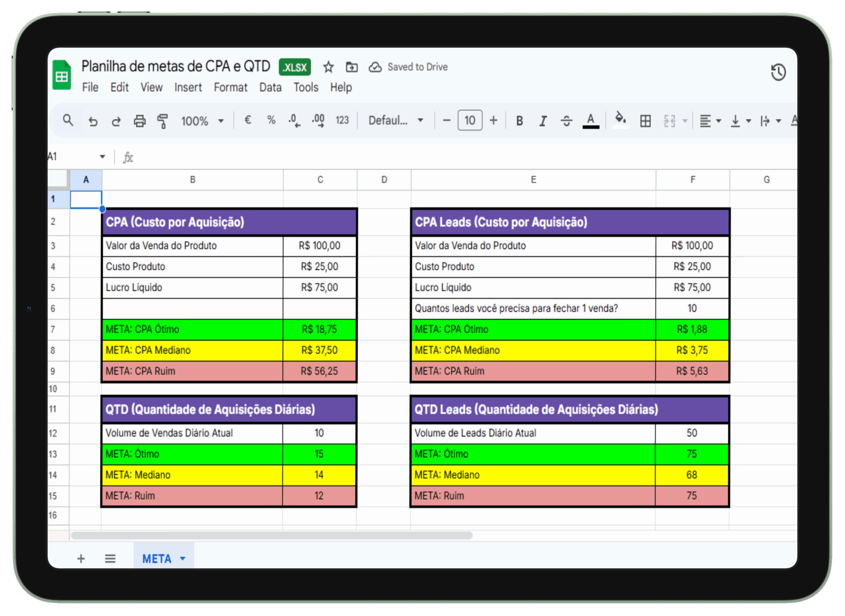
Task: Toggle strikethrough formatting
Action: (566, 121)
